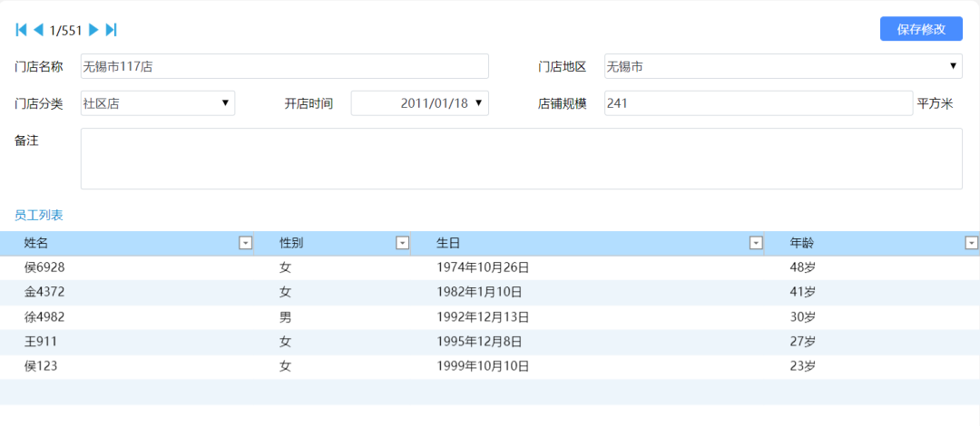Open the 生日 column filter
The width and height of the screenshot is (980, 426).
[755, 243]
